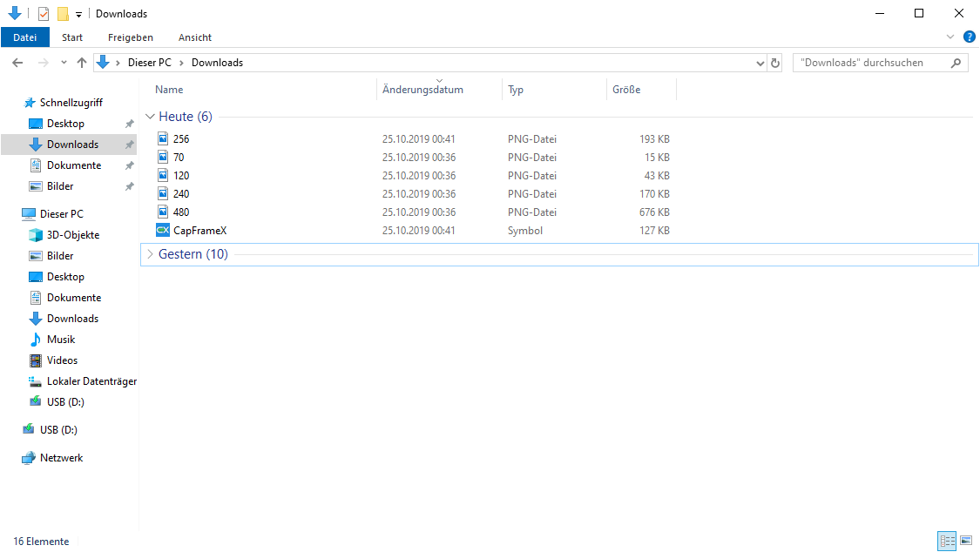Screen dimensions: 980x552
Task: Open pinned Downloads under Schnellzugriff
Action: pyautogui.click(x=72, y=145)
